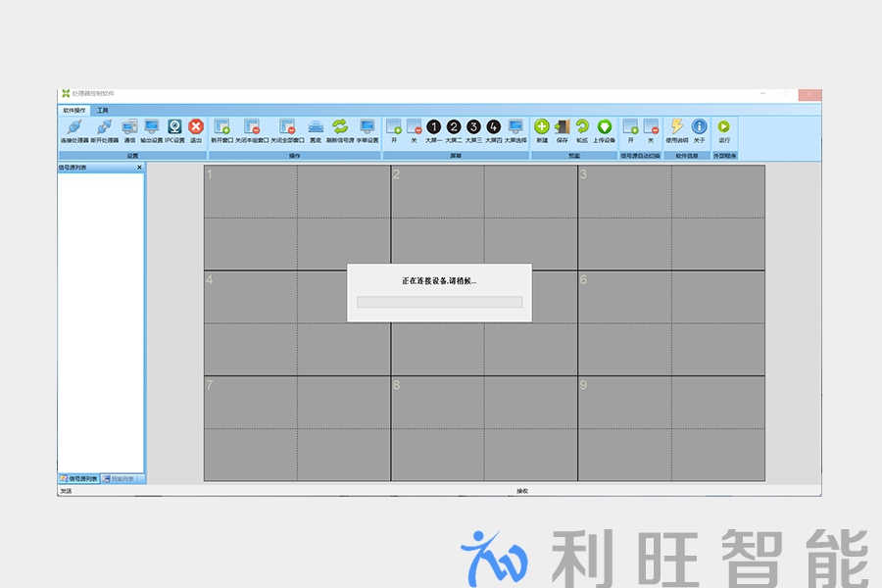Click the 连接处理器 (connect processor) icon

[x=73, y=127]
